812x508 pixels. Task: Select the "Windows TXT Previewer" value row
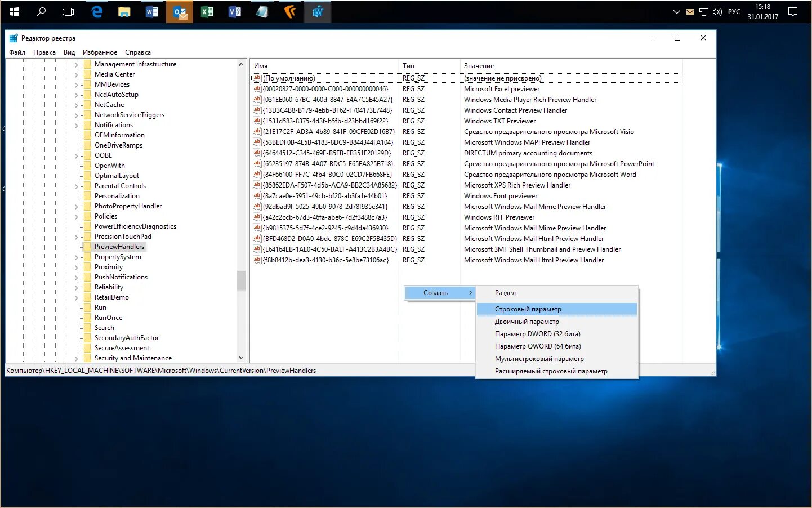466,121
